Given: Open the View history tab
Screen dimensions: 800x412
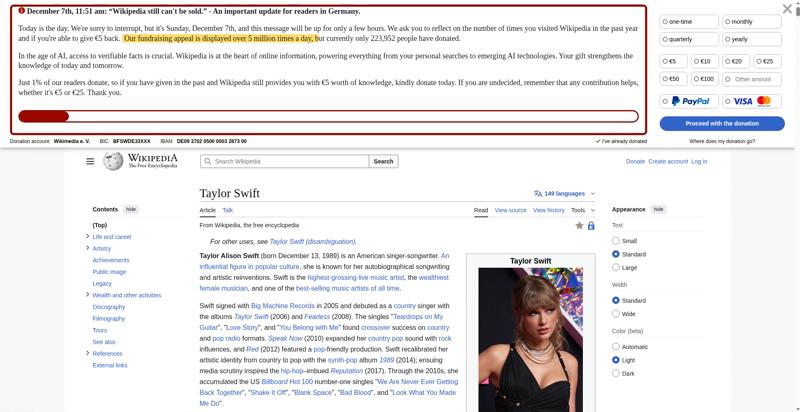Looking at the screenshot, I should point(549,210).
